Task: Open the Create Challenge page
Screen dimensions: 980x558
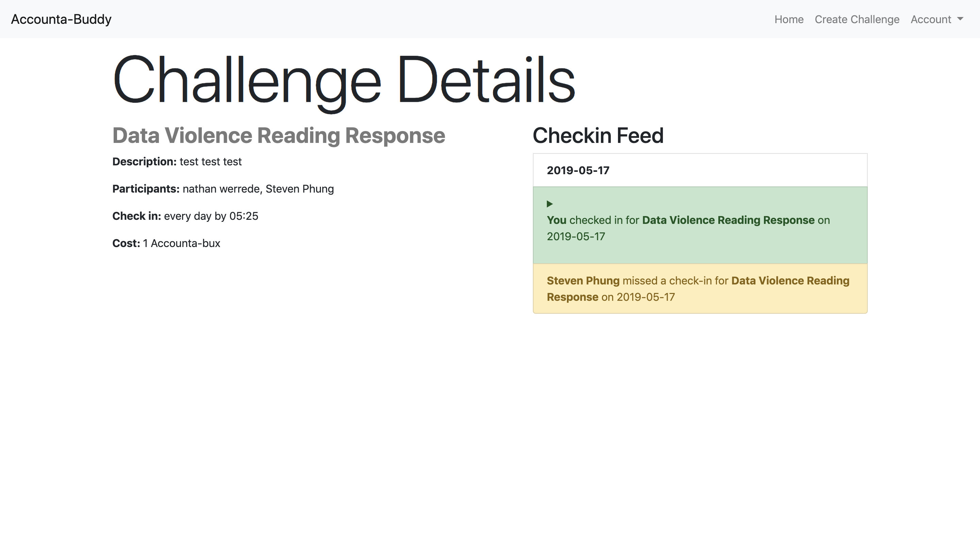Action: coord(857,19)
